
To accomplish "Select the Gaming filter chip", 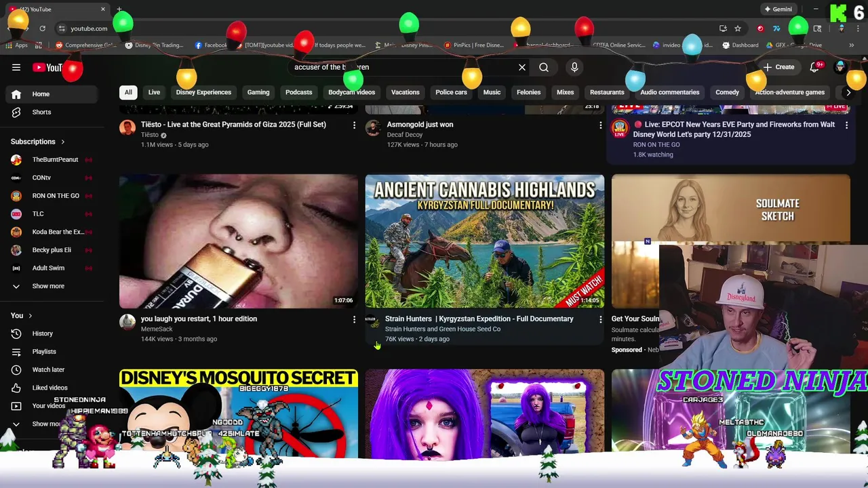I will pos(258,92).
